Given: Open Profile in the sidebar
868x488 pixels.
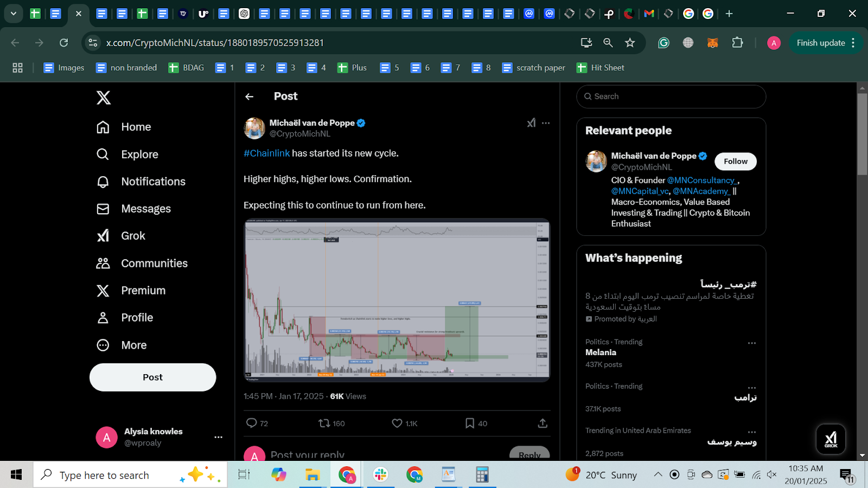Looking at the screenshot, I should (x=125, y=318).
